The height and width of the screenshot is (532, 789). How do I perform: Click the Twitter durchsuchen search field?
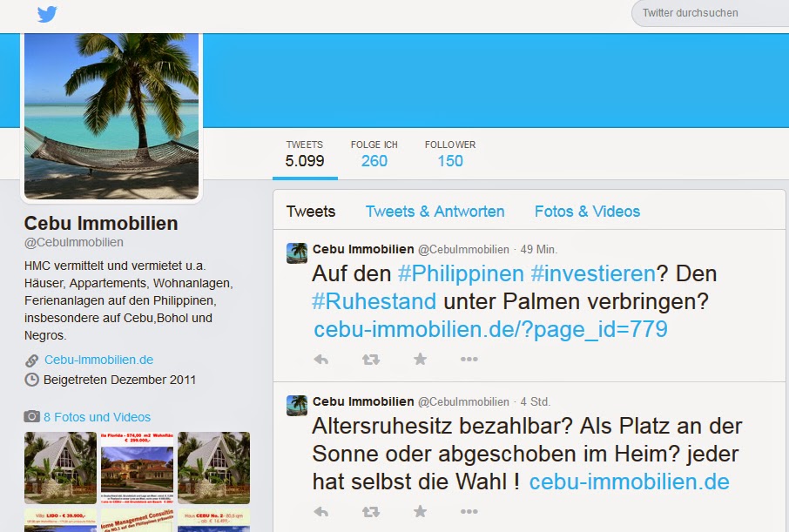tap(711, 13)
